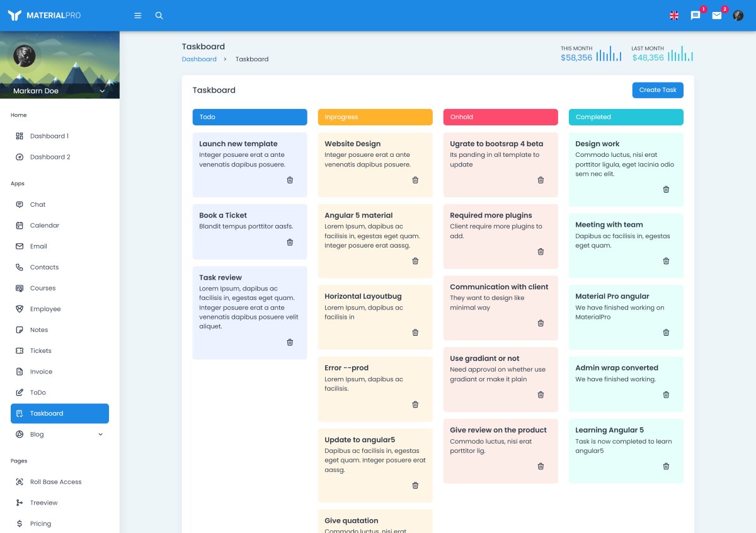Remove the 'Book a Ticket' task
The width and height of the screenshot is (756, 533).
click(x=290, y=243)
